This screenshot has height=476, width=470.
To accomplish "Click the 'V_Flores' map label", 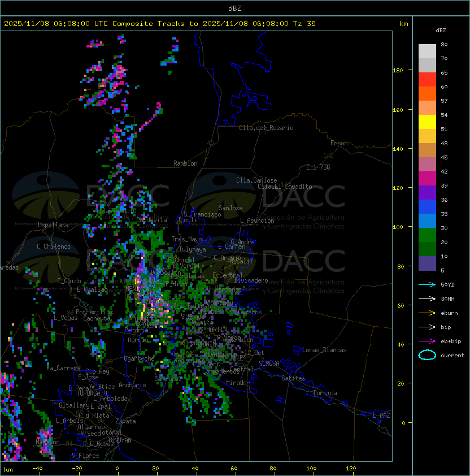I will point(85,456).
